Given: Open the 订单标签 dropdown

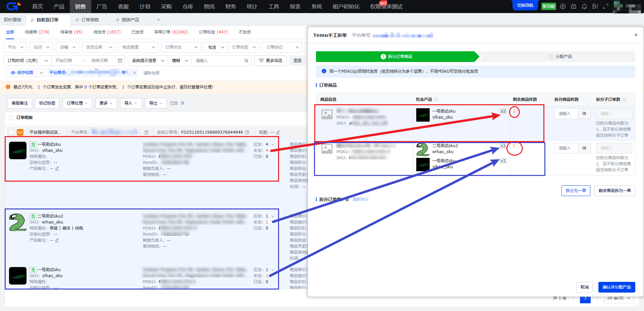Looking at the screenshot, I should click(x=244, y=47).
